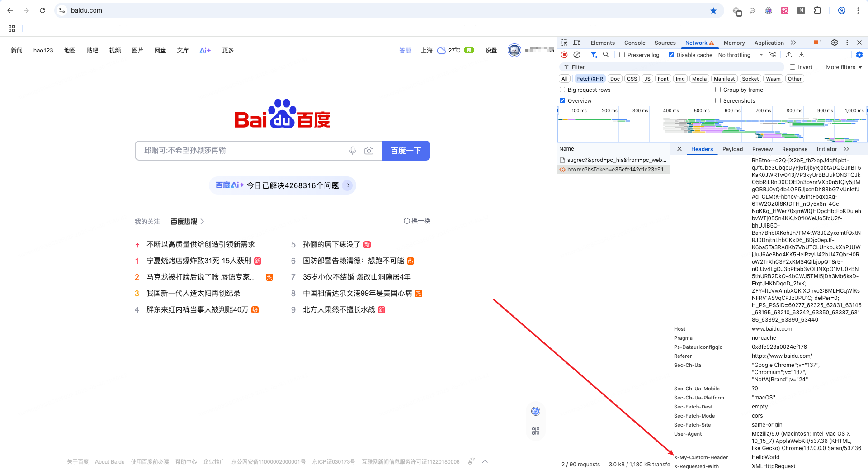Open DevTools settings gear
Image resolution: width=868 pixels, height=470 pixels.
coord(835,43)
